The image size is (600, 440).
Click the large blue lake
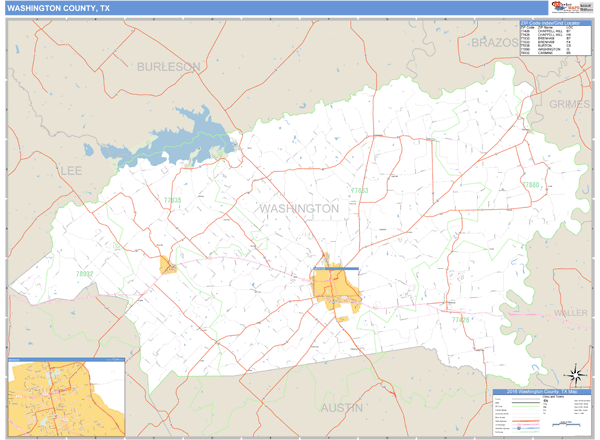point(180,142)
